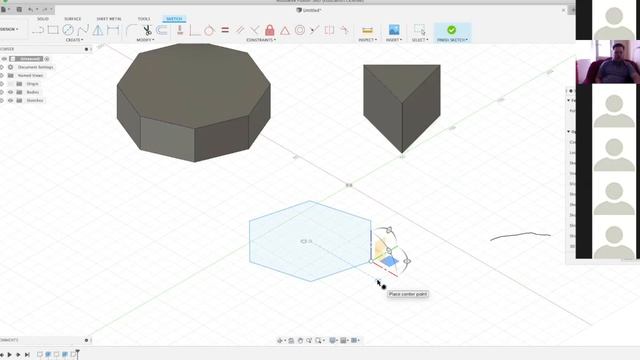This screenshot has width=640, height=360.
Task: Expand the Bodies folder node
Action: [2, 92]
